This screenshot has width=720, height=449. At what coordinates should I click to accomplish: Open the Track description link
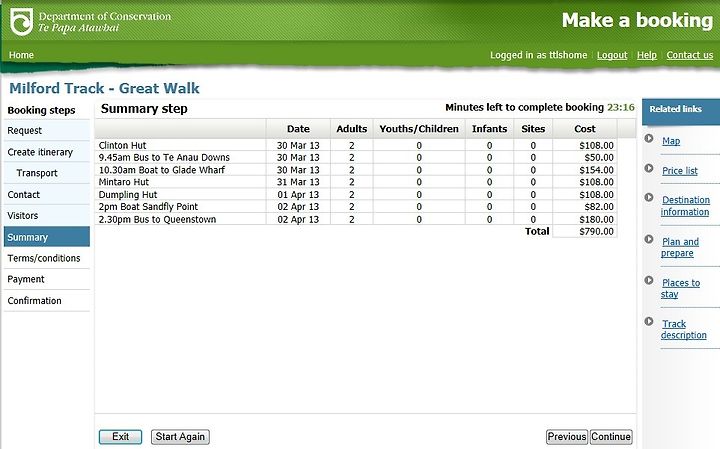click(x=684, y=329)
